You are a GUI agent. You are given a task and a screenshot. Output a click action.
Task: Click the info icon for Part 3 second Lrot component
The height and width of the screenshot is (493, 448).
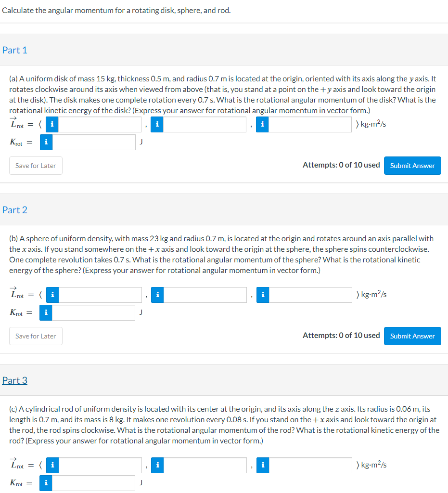157,465
